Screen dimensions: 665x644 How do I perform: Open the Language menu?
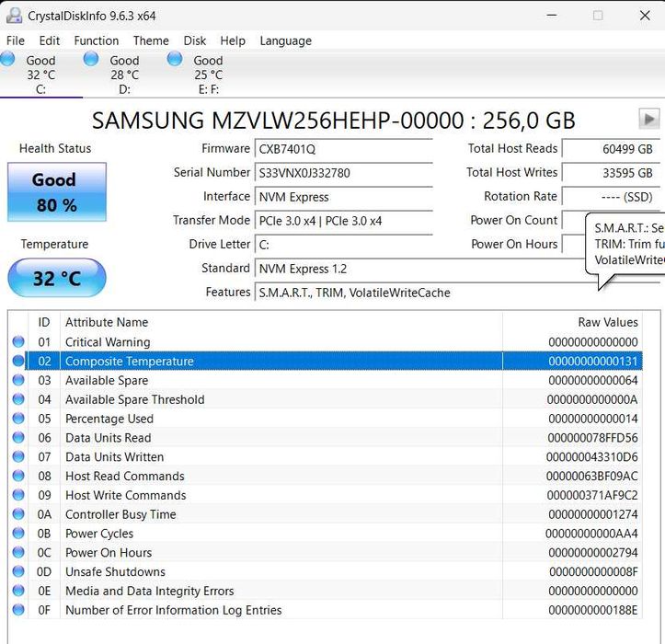285,40
